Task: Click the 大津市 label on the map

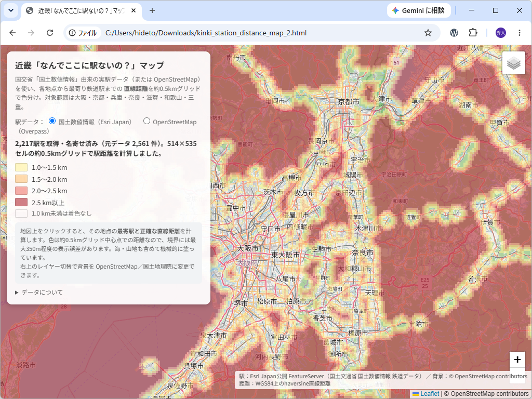Action: [381, 99]
